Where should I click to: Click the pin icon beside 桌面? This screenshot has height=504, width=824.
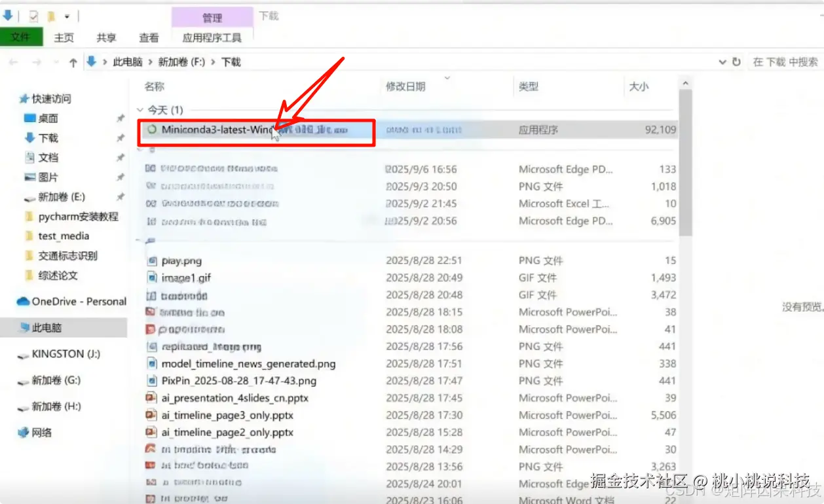[x=121, y=118]
